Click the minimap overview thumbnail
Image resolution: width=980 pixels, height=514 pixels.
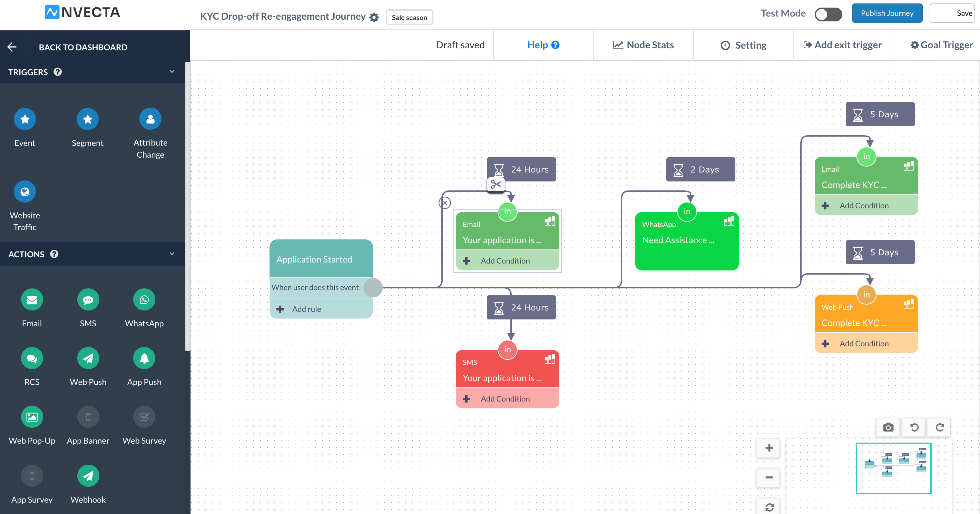click(x=893, y=468)
